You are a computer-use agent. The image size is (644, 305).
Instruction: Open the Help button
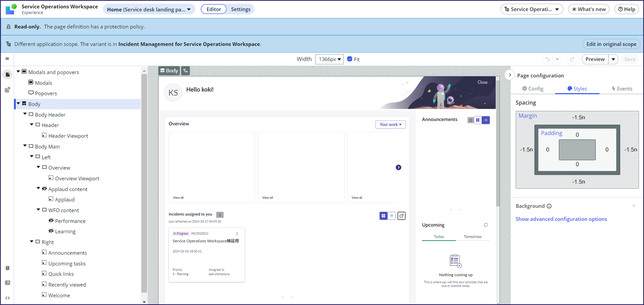pyautogui.click(x=626, y=9)
